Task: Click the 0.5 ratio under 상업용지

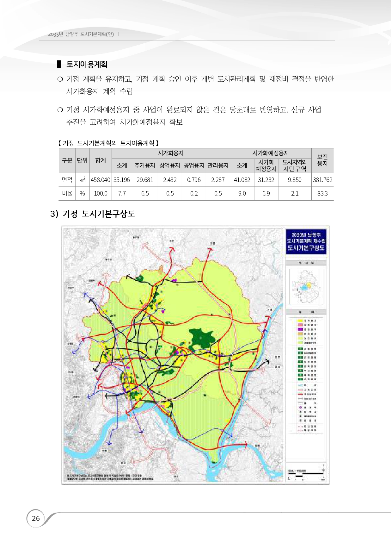Action: [x=170, y=193]
